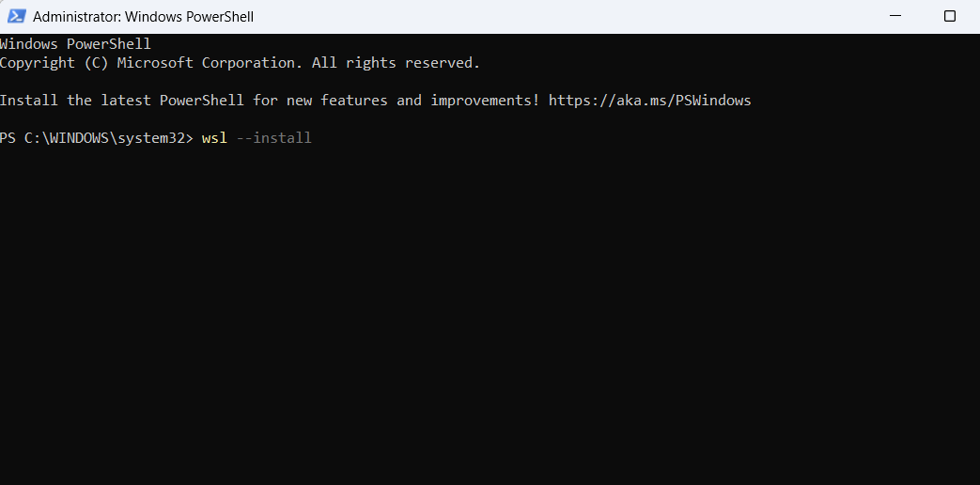Click the word "Install" in the message
This screenshot has width=980, height=485.
[x=28, y=101]
